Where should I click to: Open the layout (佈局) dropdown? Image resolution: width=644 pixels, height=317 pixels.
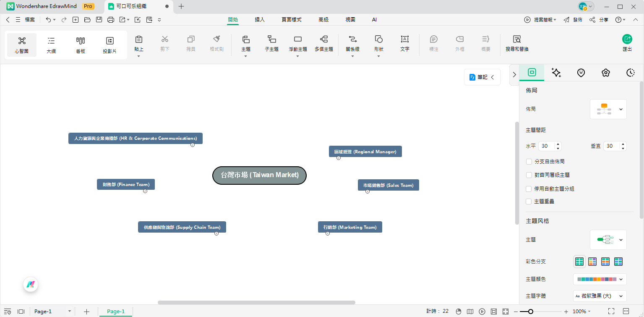[608, 109]
